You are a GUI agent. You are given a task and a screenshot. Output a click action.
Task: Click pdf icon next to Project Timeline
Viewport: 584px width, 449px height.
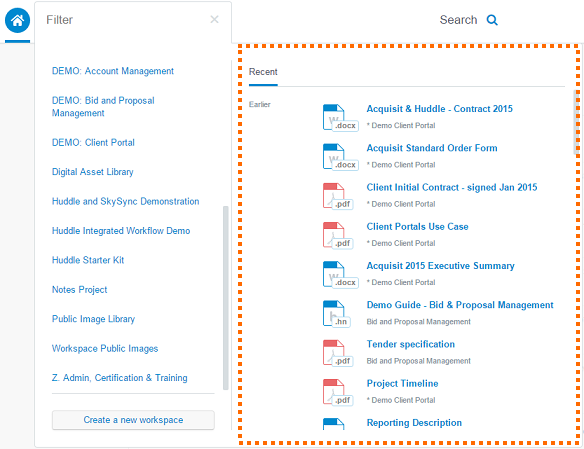point(337,392)
